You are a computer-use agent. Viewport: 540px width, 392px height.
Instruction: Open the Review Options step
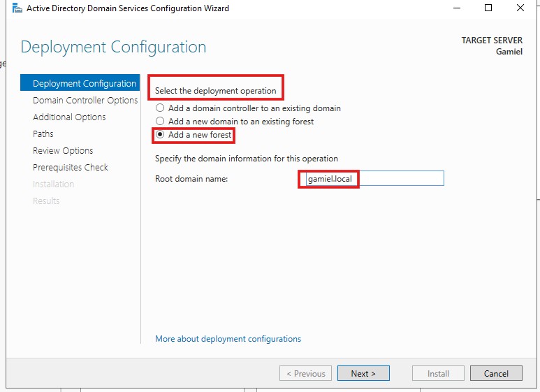(63, 150)
